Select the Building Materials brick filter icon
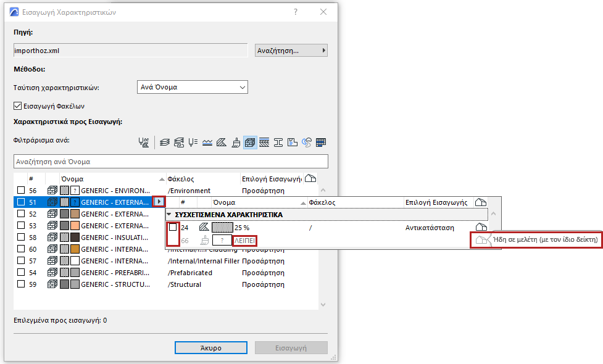Screen dimensions: 603x364 [x=249, y=142]
